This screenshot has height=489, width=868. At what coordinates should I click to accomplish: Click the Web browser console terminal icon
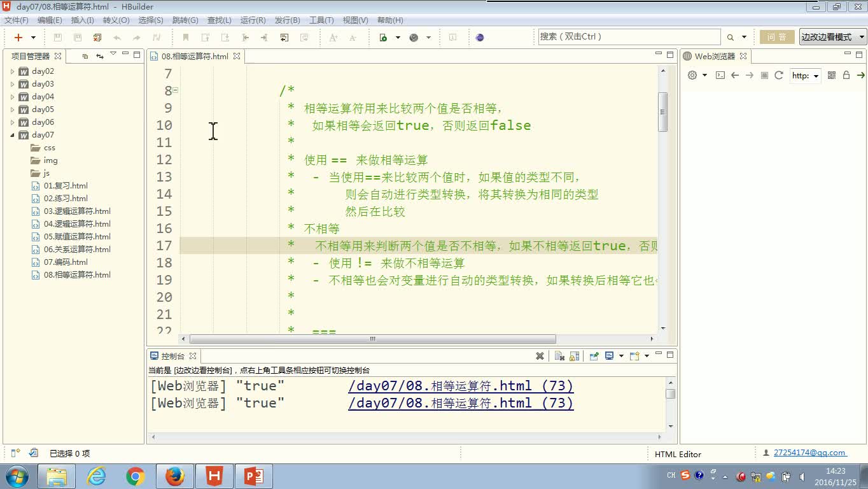(x=720, y=75)
